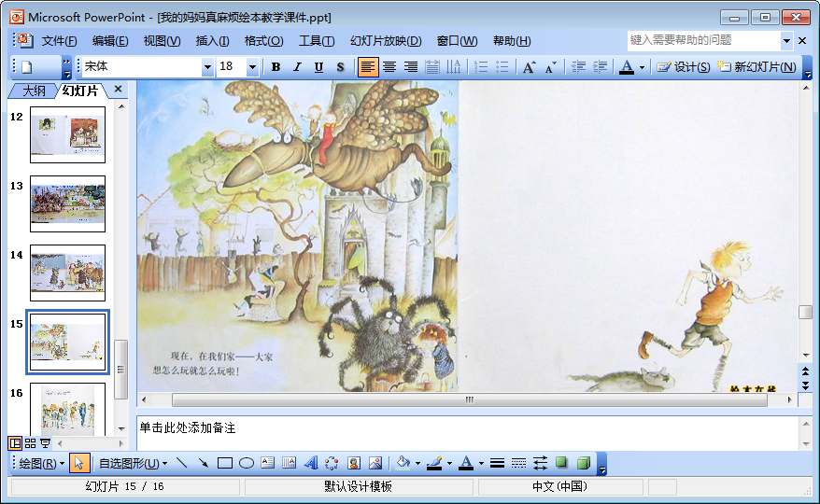820x504 pixels.
Task: Toggle Center alignment button
Action: (x=389, y=67)
